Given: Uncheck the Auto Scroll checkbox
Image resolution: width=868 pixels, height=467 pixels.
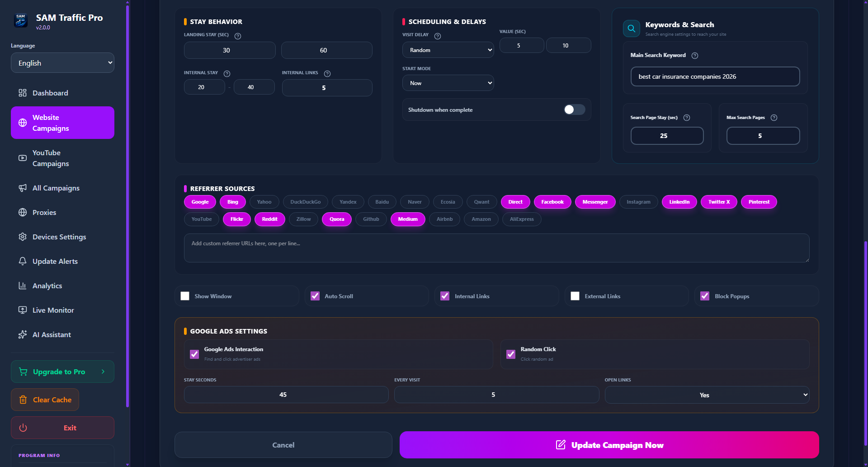Looking at the screenshot, I should [x=315, y=296].
